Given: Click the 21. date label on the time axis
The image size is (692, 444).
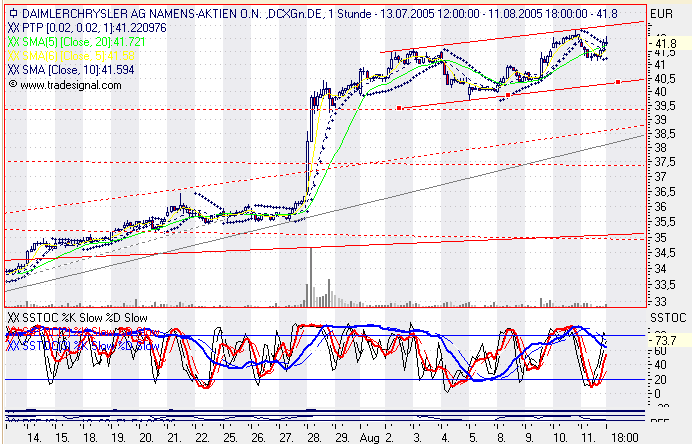Looking at the screenshot, I should (174, 438).
